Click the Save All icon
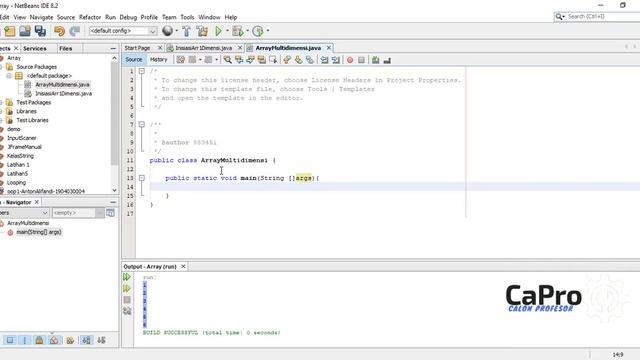The image size is (640, 360). [40, 31]
